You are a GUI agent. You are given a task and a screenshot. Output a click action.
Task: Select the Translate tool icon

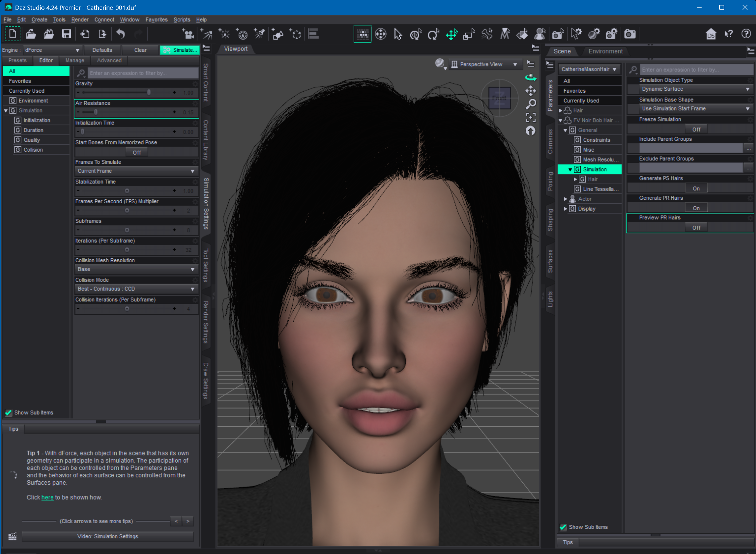(452, 34)
